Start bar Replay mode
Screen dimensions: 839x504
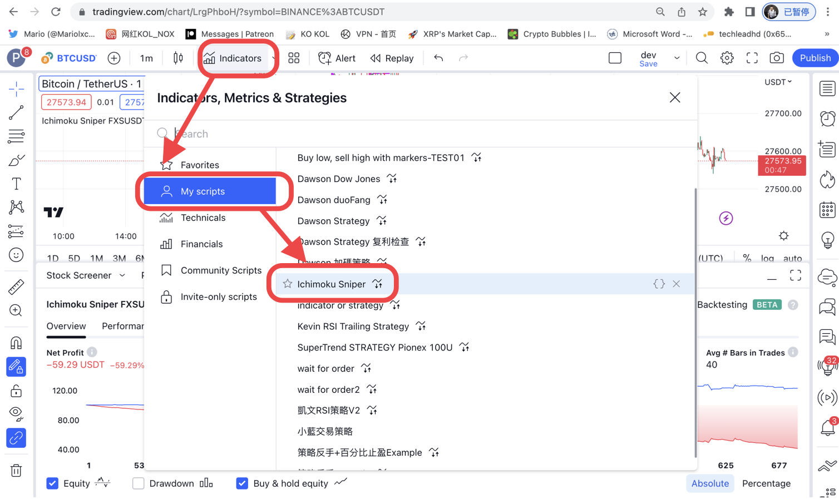pos(392,58)
